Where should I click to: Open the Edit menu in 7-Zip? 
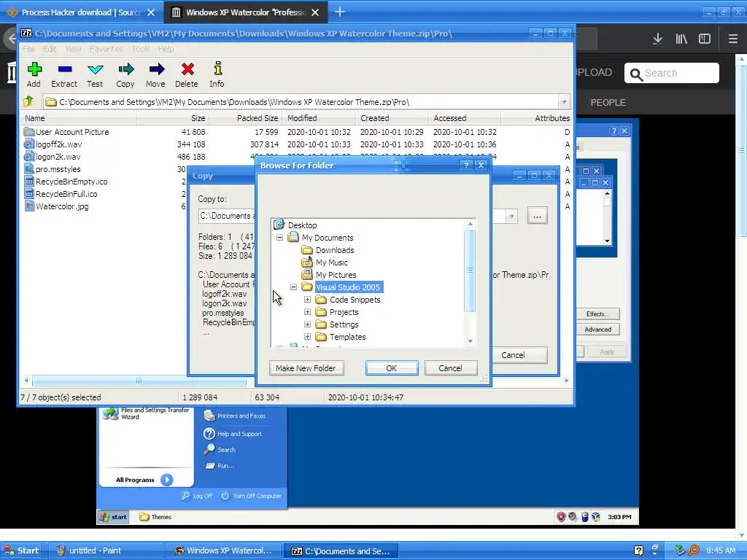50,49
